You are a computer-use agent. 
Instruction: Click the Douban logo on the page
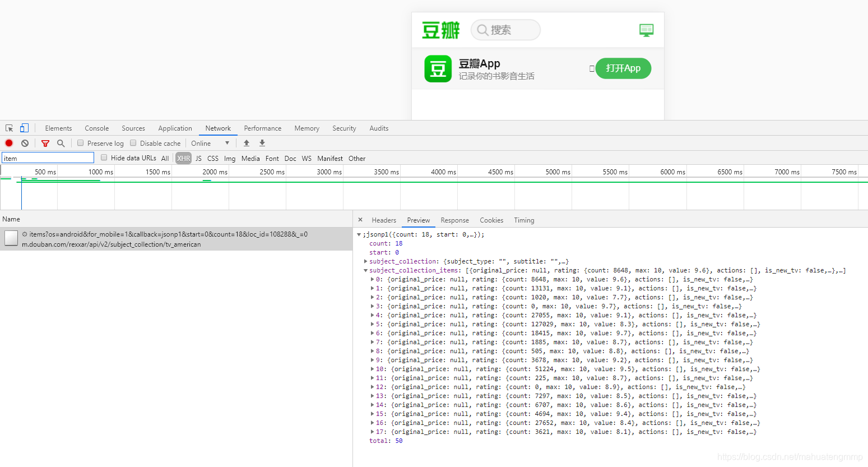click(x=441, y=30)
